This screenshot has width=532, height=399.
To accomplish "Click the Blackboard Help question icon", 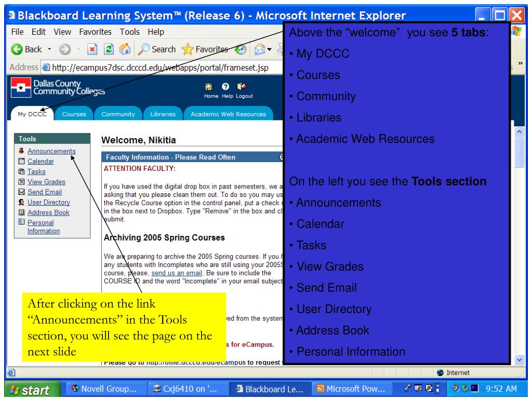I will coord(225,87).
